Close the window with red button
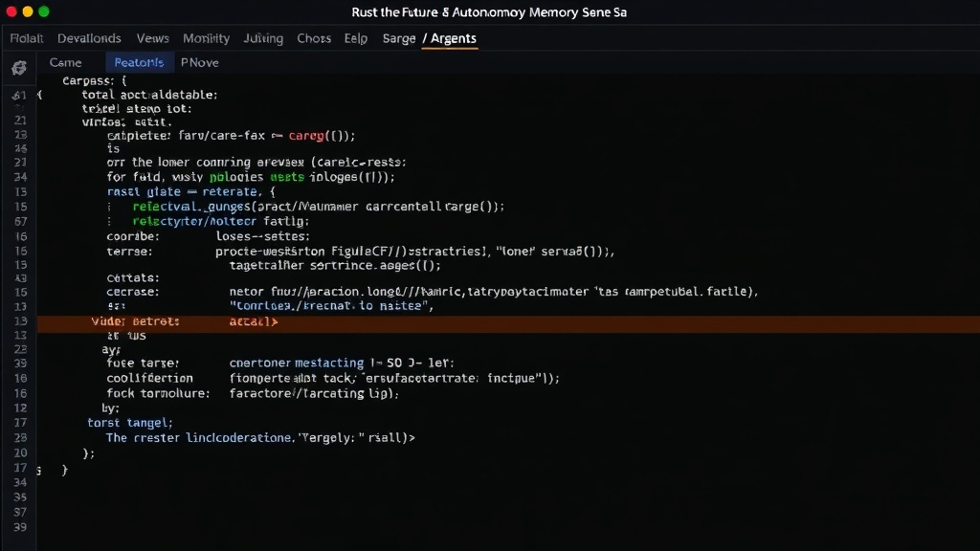Image resolution: width=980 pixels, height=551 pixels. click(11, 11)
